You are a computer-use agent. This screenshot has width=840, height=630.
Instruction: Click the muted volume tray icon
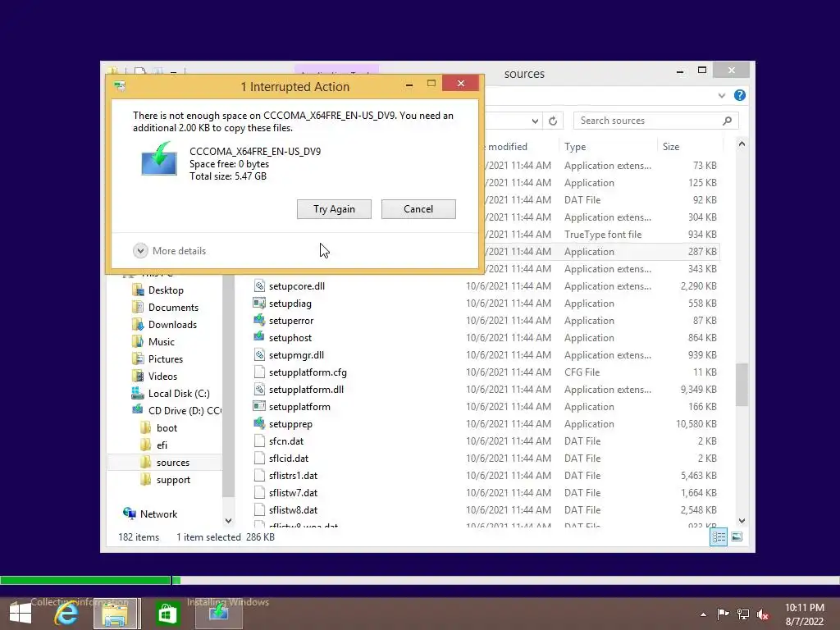763,614
